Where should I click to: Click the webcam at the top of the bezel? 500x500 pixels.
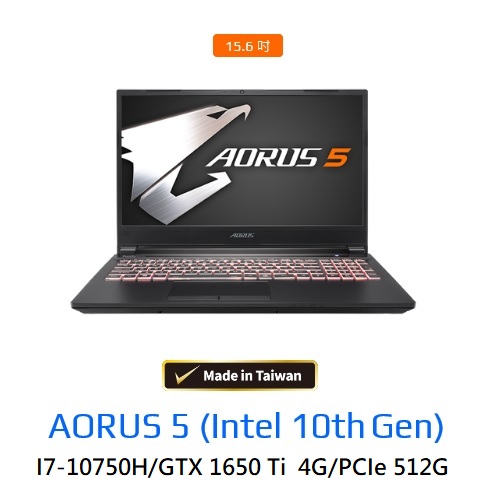click(242, 92)
